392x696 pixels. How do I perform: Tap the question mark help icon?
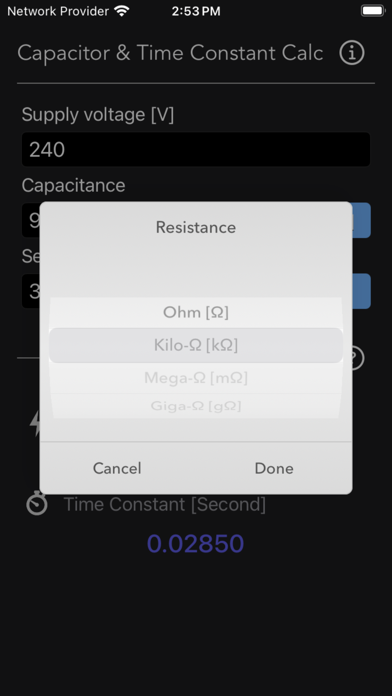pos(357,358)
